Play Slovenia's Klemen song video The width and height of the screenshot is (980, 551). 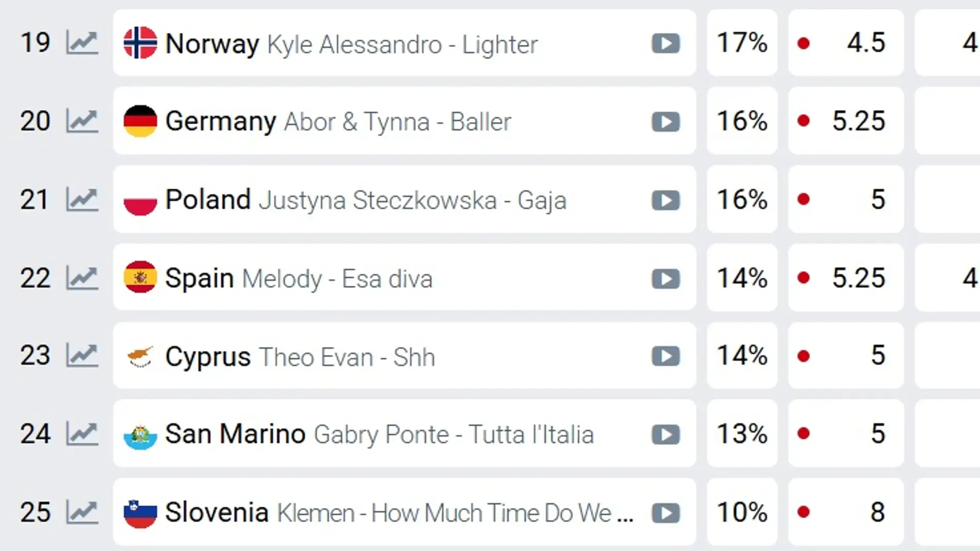(665, 513)
